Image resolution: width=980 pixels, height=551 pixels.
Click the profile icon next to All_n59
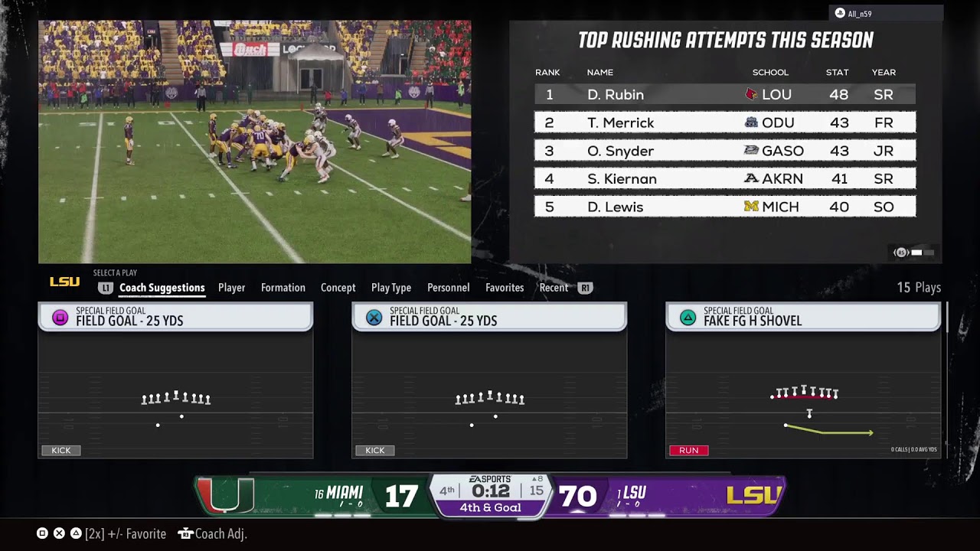pos(840,13)
